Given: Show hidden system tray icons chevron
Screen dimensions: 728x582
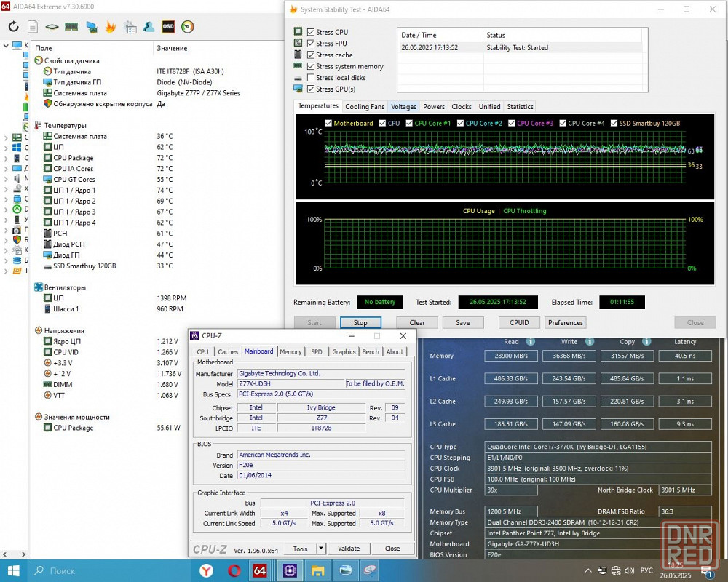Looking at the screenshot, I should click(588, 570).
